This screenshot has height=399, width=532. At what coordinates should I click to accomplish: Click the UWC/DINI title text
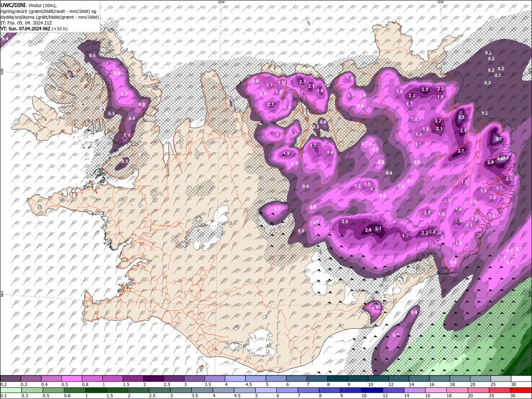pos(13,5)
